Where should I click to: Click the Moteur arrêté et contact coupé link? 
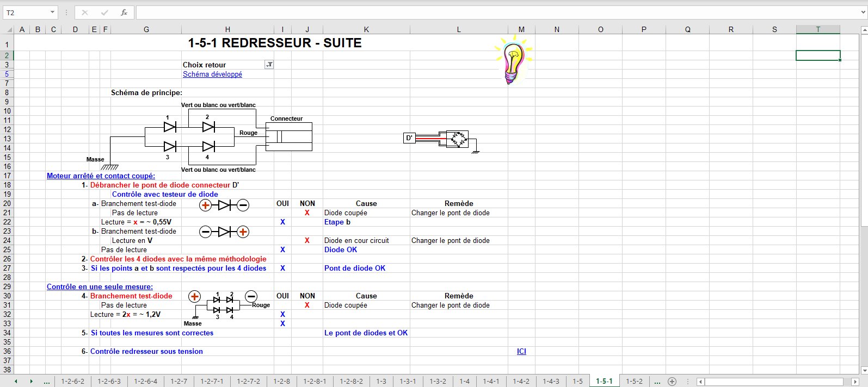pyautogui.click(x=101, y=176)
